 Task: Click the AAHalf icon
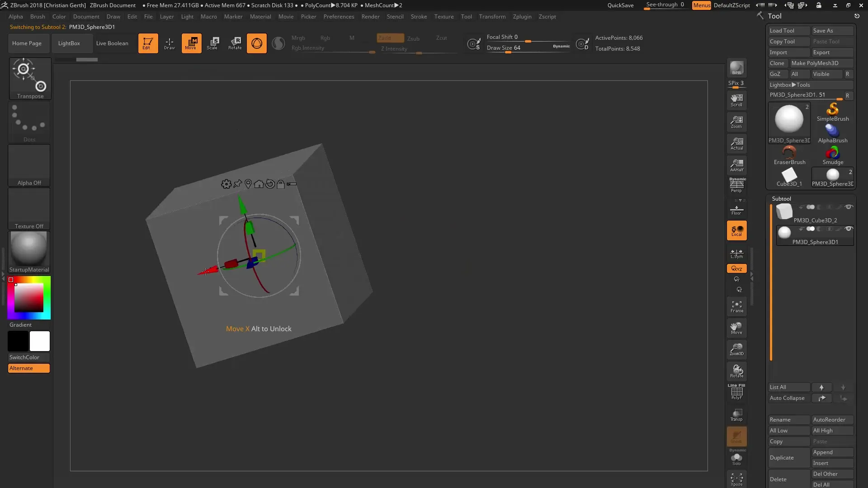click(x=736, y=165)
